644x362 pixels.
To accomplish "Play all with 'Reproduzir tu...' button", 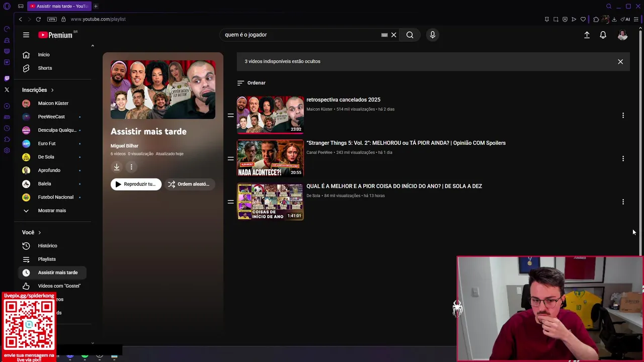I will pyautogui.click(x=136, y=184).
